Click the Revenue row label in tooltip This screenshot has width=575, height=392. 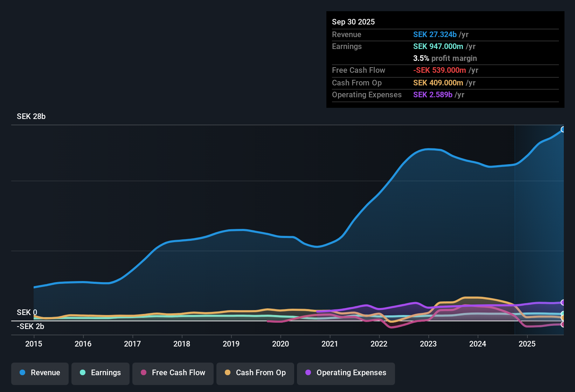347,35
